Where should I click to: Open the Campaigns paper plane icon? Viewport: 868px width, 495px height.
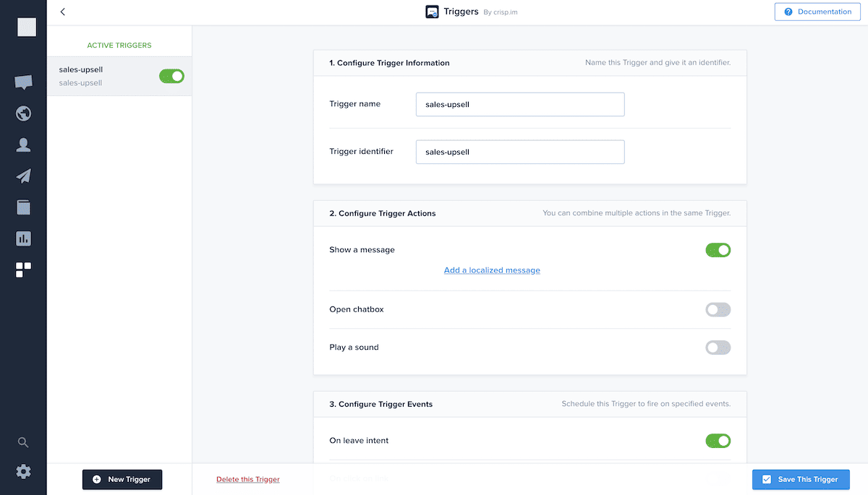[x=23, y=176]
